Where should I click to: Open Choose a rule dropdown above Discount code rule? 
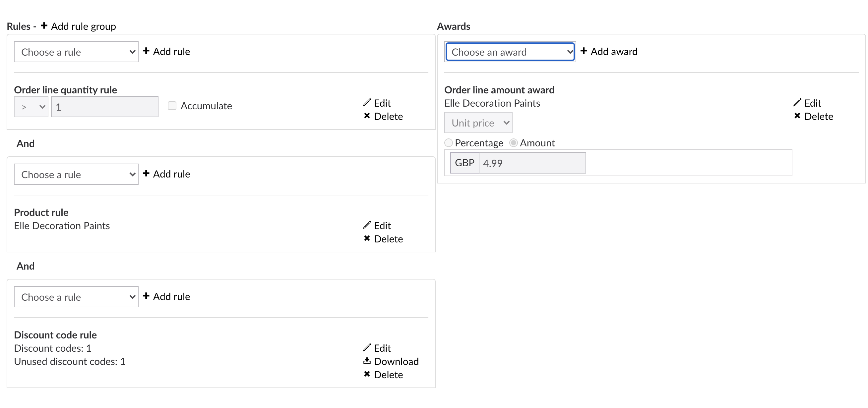point(76,297)
